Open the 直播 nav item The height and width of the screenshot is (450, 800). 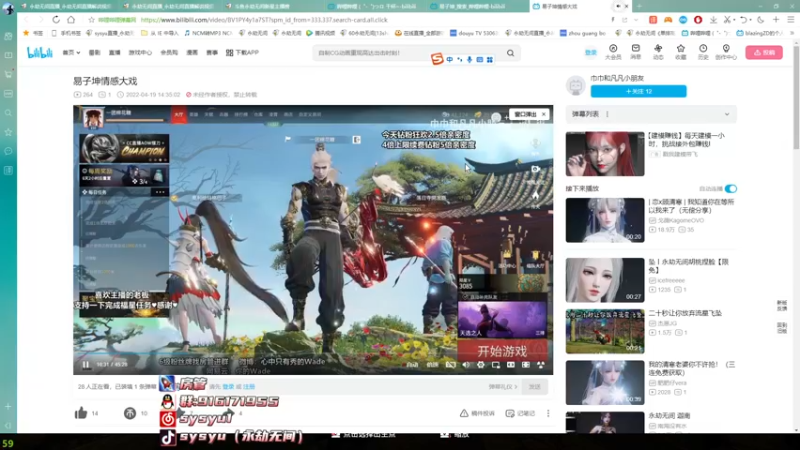(115, 53)
